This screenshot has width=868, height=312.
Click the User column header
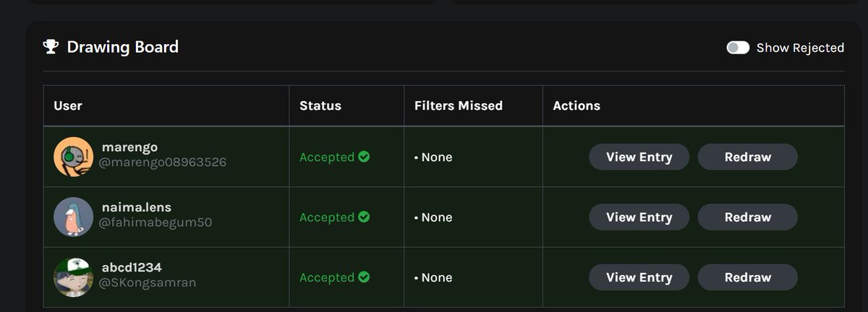[x=68, y=105]
